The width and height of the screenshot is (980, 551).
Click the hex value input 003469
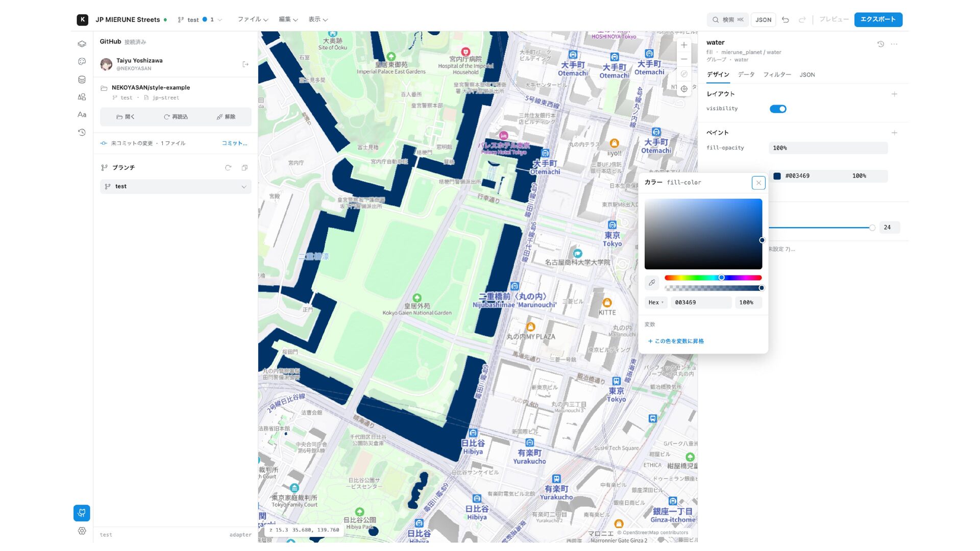click(x=701, y=303)
